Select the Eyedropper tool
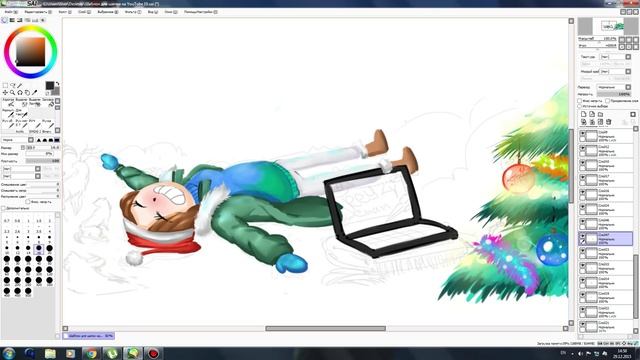 tap(35, 93)
